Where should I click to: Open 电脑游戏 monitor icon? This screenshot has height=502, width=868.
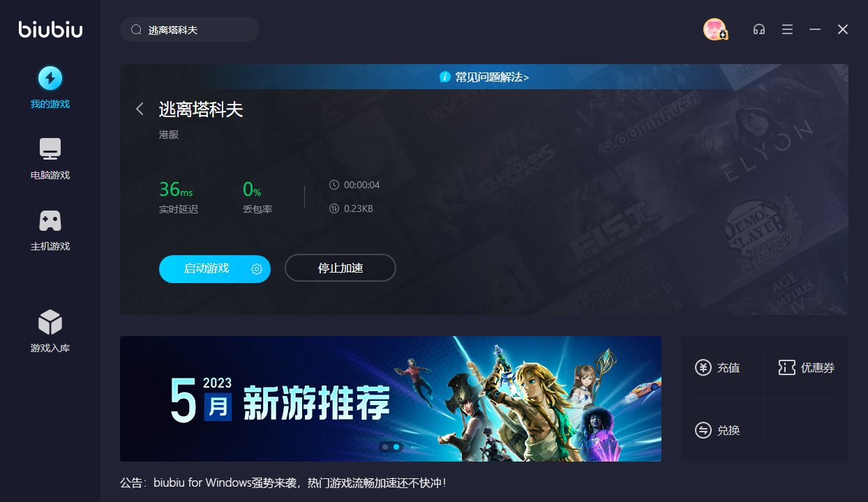pyautogui.click(x=50, y=149)
